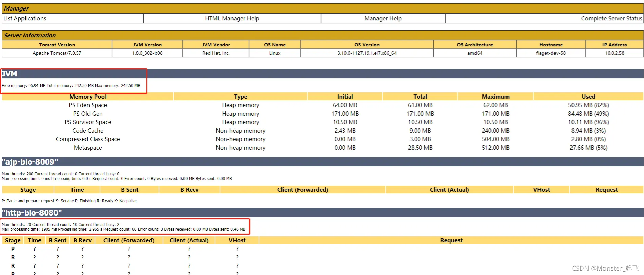The height and width of the screenshot is (275, 644).
Task: Select the 512.00 MB maximum value
Action: (x=496, y=148)
